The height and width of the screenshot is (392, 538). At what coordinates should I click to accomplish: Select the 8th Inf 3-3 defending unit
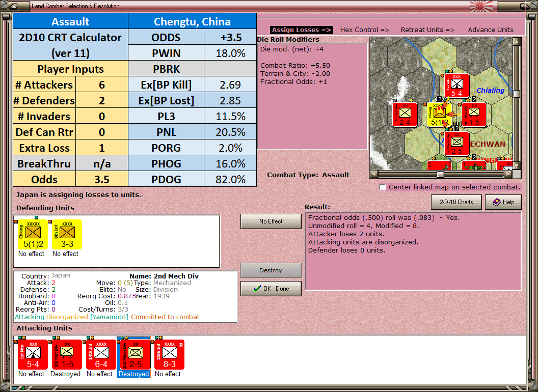67,235
